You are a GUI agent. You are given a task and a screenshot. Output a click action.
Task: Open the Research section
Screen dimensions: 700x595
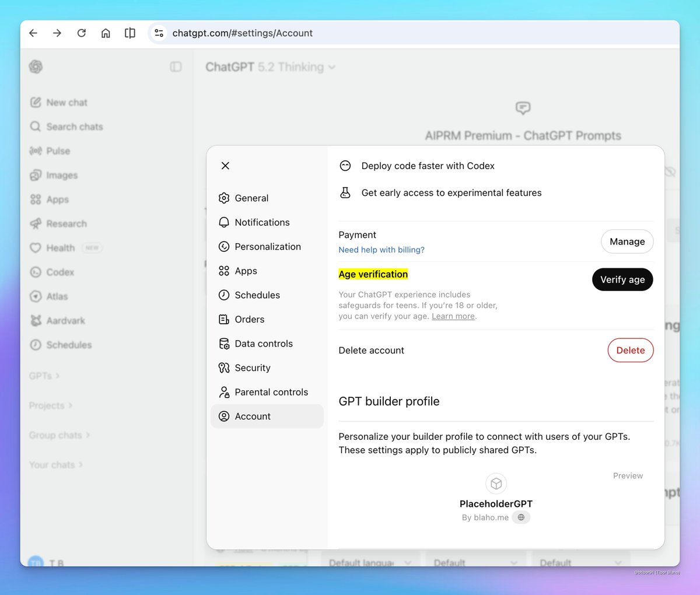click(66, 223)
